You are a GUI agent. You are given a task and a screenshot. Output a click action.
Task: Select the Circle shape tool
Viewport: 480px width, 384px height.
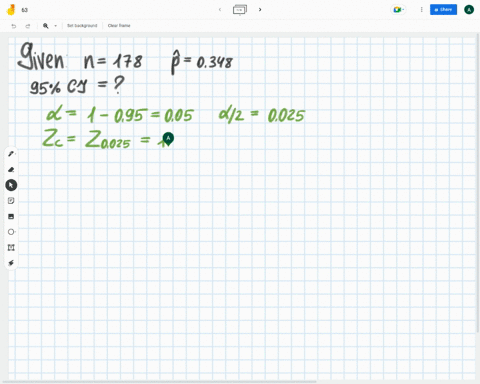pyautogui.click(x=11, y=232)
